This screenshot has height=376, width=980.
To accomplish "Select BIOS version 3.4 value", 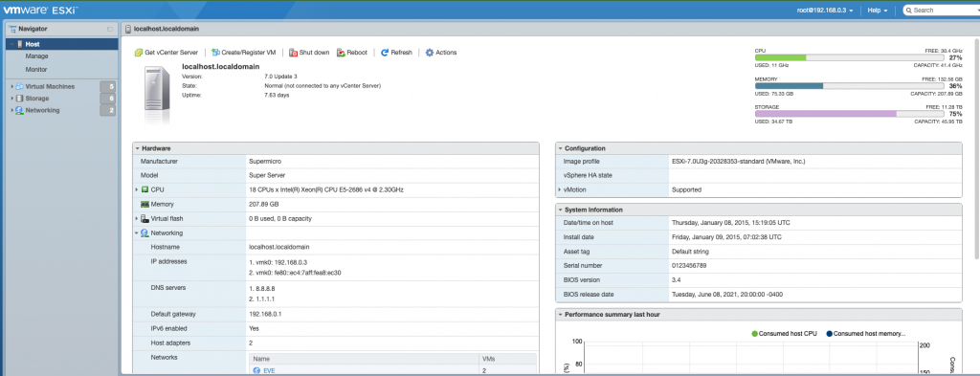I will [x=677, y=279].
